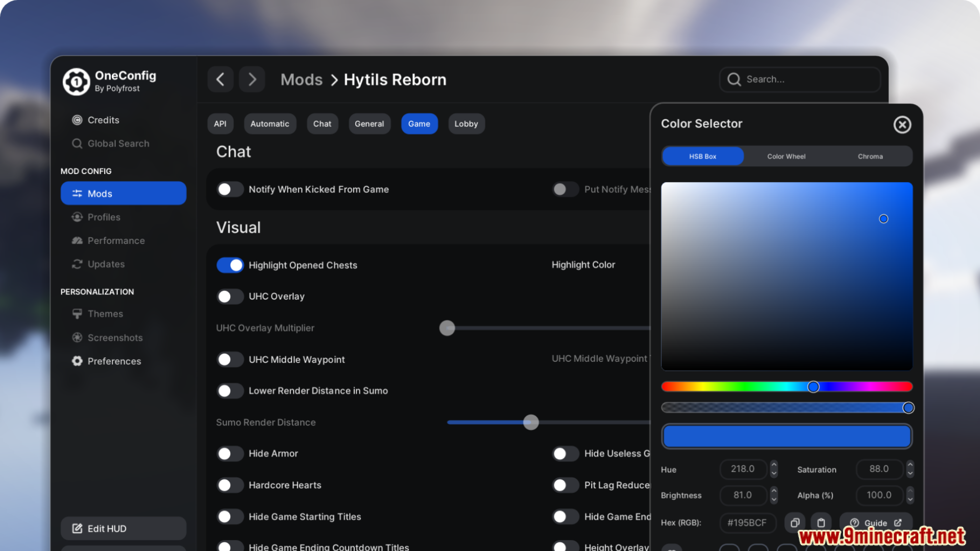Image resolution: width=980 pixels, height=551 pixels.
Task: Click the Sumo Render Distance slider handle
Action: 531,422
